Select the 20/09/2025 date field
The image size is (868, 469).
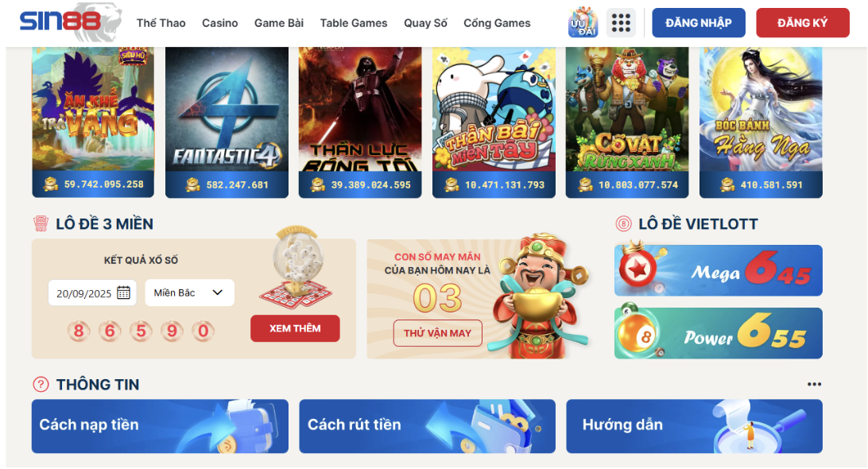[x=92, y=293]
